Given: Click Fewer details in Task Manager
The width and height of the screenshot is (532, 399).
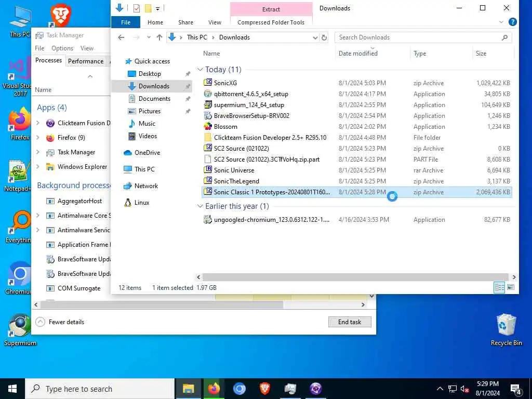Looking at the screenshot, I should click(60, 322).
